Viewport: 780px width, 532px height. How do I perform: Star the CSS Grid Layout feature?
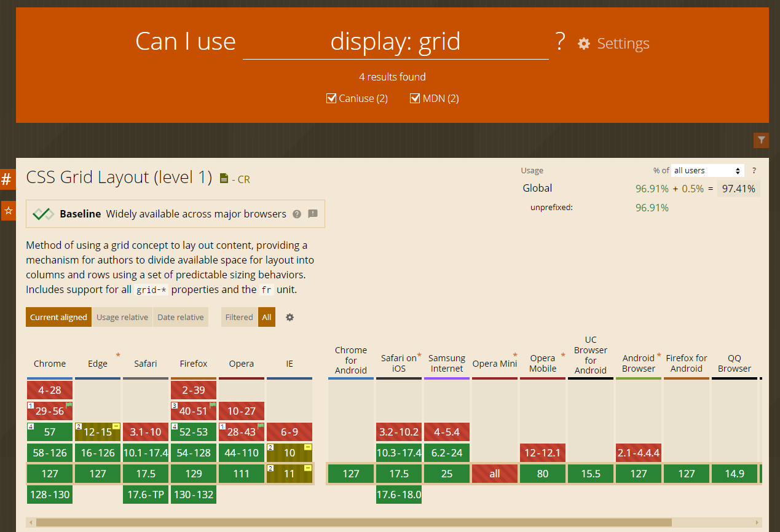8,211
